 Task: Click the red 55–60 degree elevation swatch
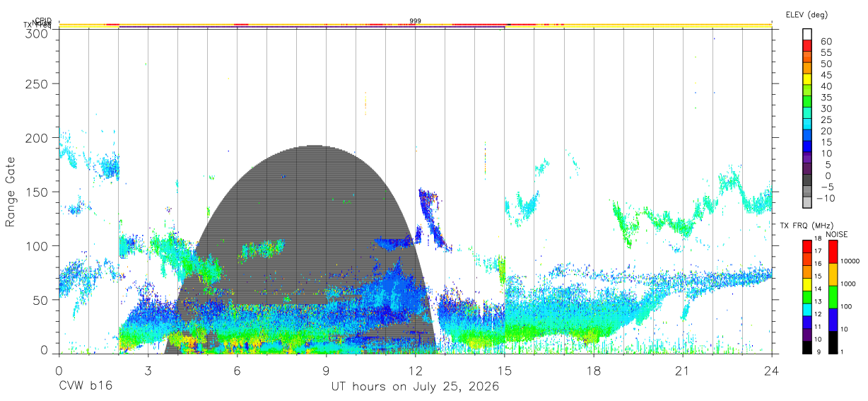click(x=807, y=45)
